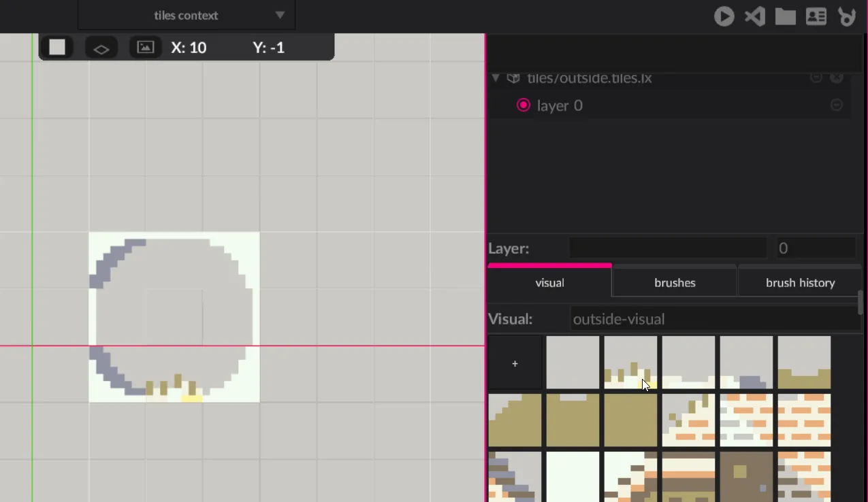This screenshot has height=502, width=868.
Task: Open project in Visual Studio Code
Action: (754, 16)
